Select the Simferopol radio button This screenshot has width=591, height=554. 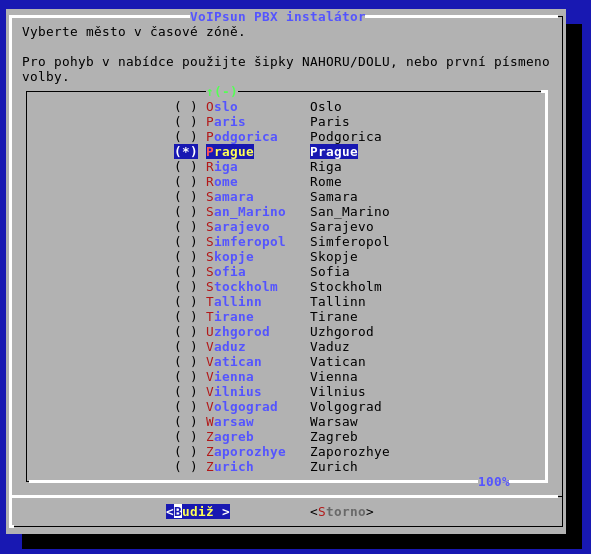pyautogui.click(x=186, y=242)
